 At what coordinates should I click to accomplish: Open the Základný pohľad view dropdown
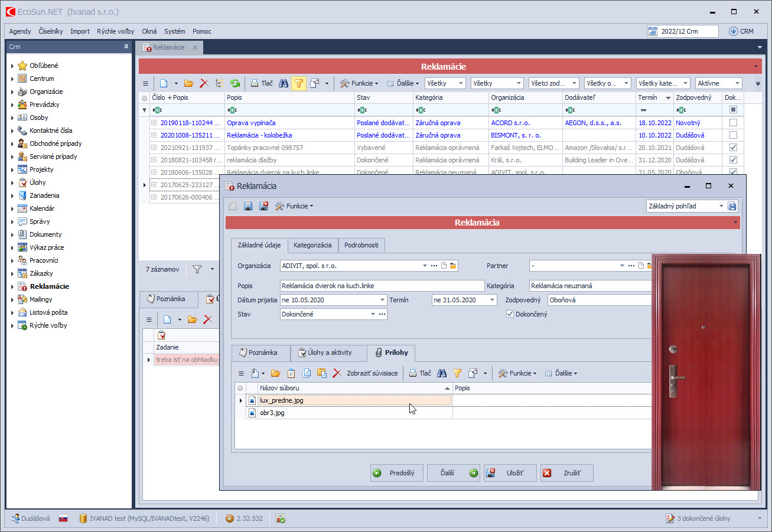[x=721, y=206]
